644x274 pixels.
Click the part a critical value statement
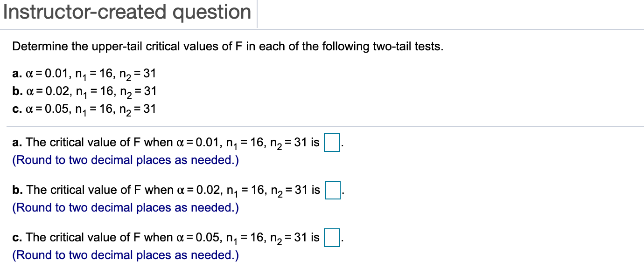click(163, 143)
